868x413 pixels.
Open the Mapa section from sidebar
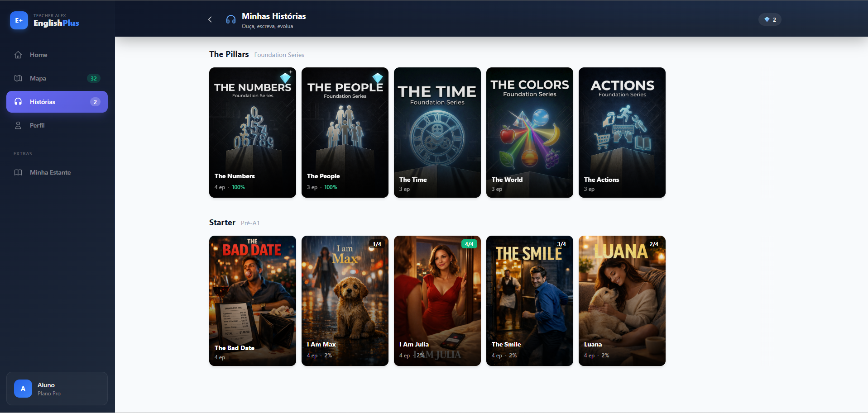pyautogui.click(x=38, y=78)
